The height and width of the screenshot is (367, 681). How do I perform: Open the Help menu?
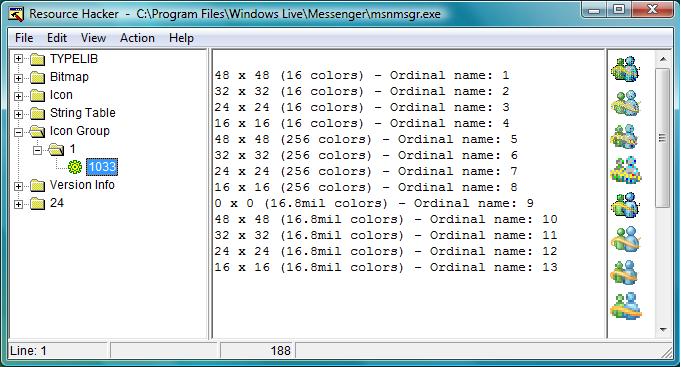tap(181, 38)
